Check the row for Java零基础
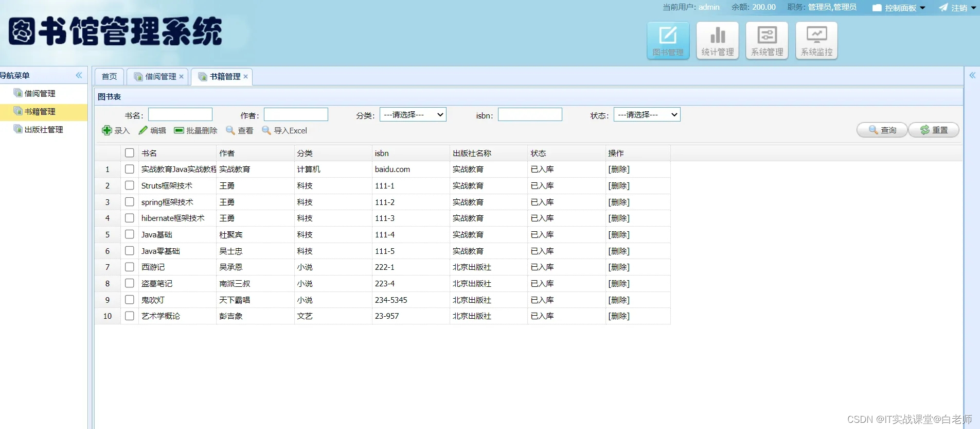Image resolution: width=980 pixels, height=429 pixels. click(130, 251)
